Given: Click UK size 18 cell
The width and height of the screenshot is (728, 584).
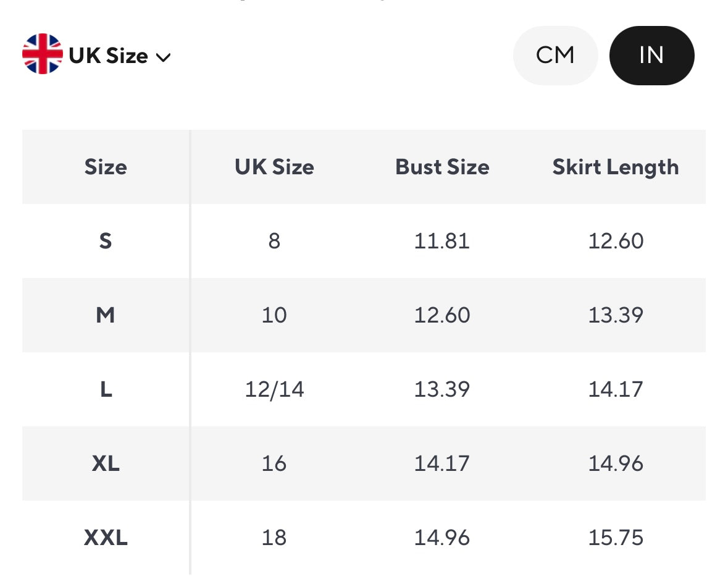Looking at the screenshot, I should click(x=274, y=538).
